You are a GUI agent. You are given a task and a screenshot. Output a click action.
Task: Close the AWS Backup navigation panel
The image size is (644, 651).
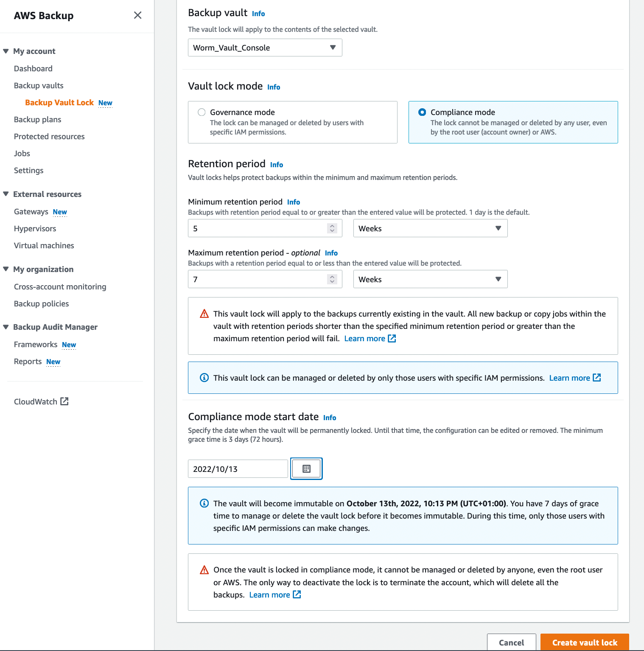point(137,15)
